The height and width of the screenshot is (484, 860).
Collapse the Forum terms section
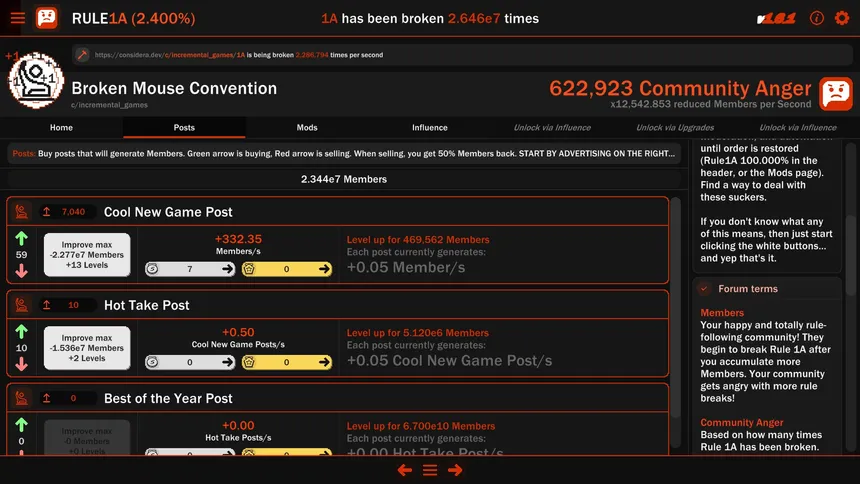tap(707, 289)
